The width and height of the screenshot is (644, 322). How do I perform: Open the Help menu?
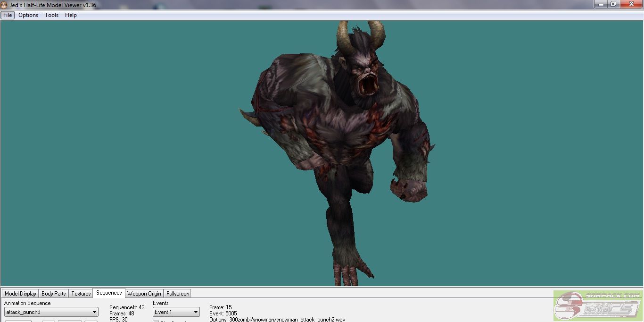[71, 15]
